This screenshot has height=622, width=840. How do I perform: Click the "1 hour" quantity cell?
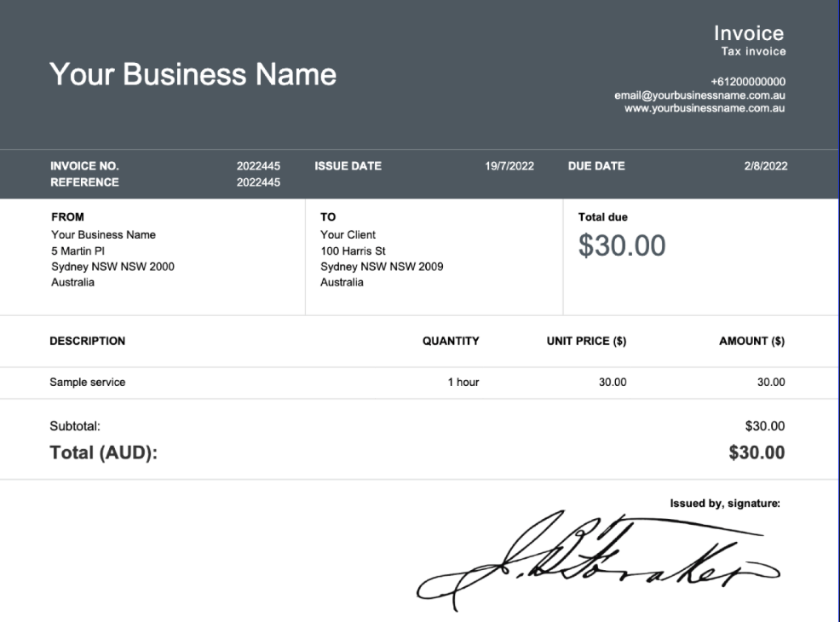click(x=463, y=382)
